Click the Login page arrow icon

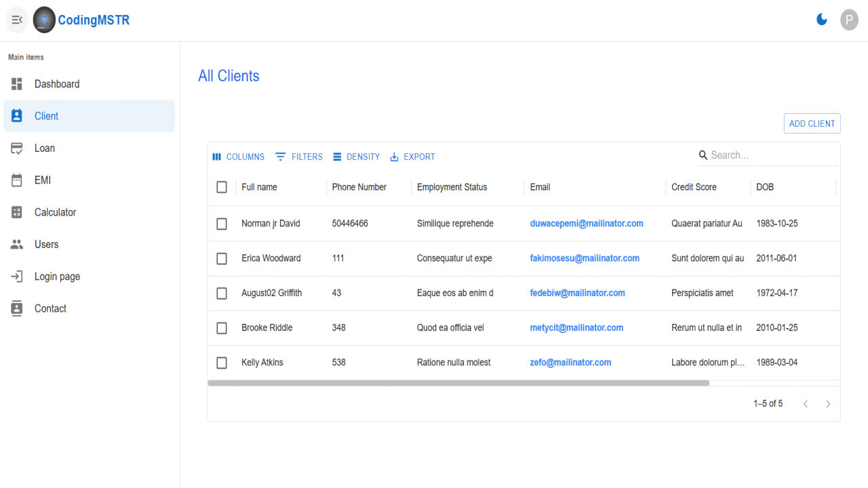coord(17,277)
